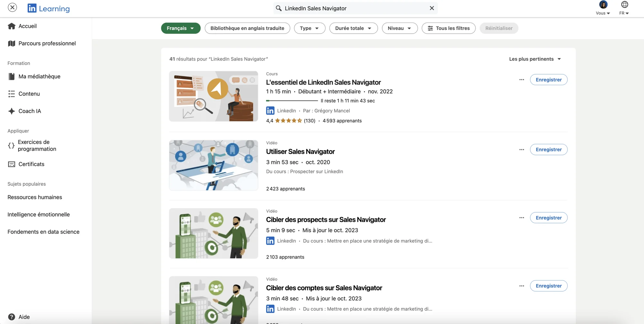
Task: Open the Français language filter dropdown
Action: click(x=181, y=28)
